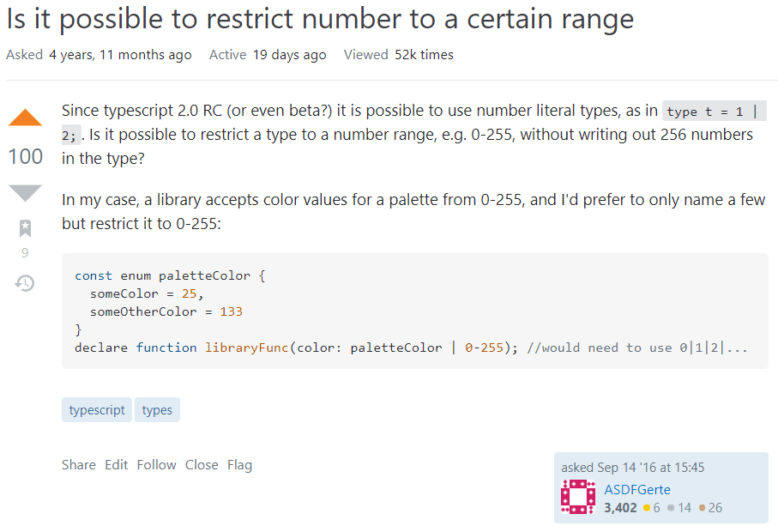Viewport: 778px width, 532px height.
Task: Click ASDFGerte's profile avatar
Action: coord(577,497)
